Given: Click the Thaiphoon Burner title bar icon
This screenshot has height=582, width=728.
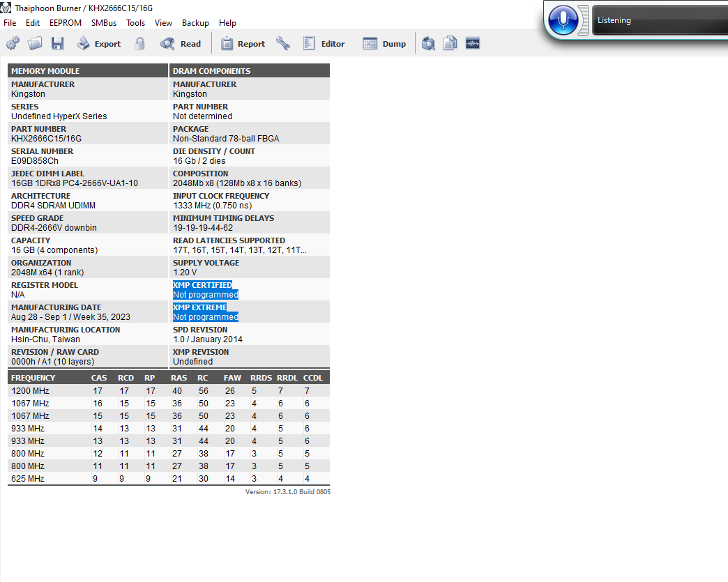Looking at the screenshot, I should [x=6, y=8].
